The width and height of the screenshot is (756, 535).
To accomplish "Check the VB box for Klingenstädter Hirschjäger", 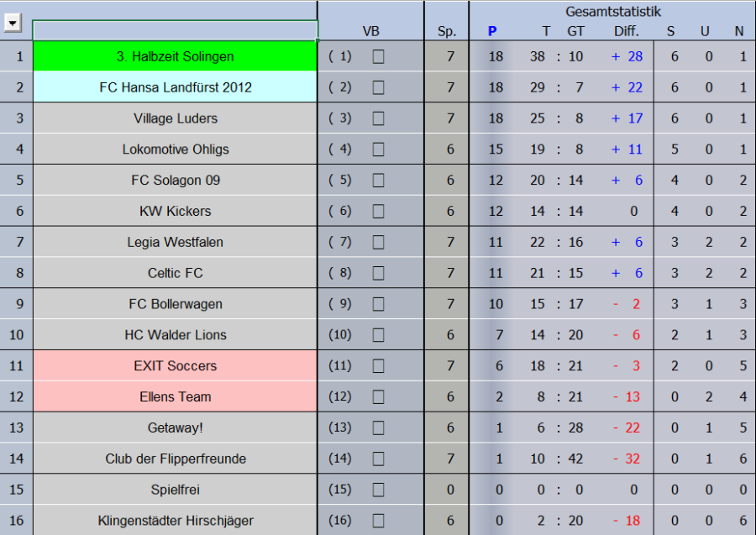I will click(378, 521).
